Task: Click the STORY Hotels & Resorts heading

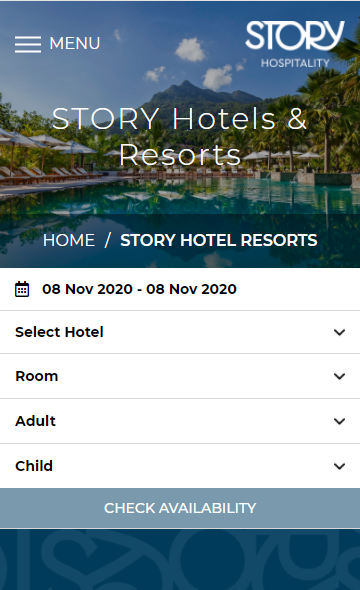Action: [180, 136]
